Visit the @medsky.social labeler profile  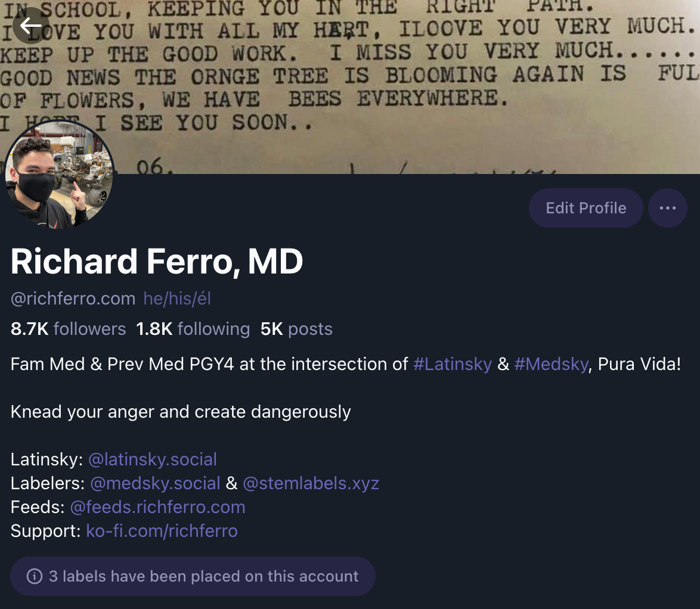[155, 483]
